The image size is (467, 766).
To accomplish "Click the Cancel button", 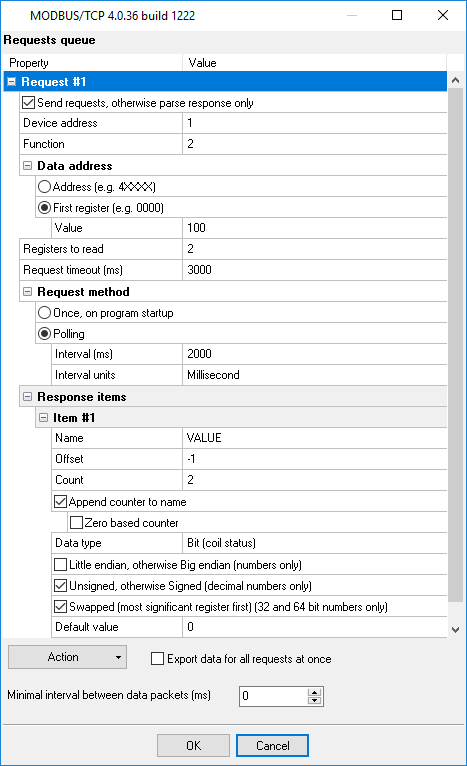I will coord(273,745).
